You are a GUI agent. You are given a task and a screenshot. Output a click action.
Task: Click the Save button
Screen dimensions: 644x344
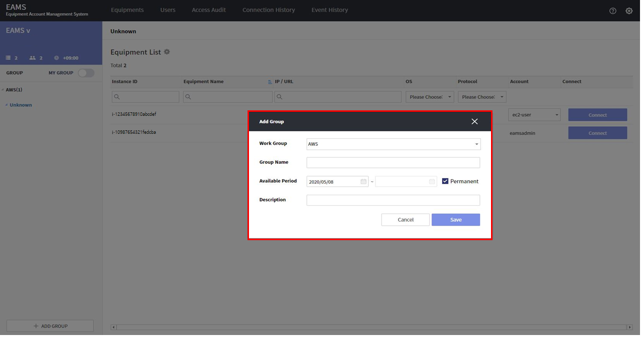[455, 220]
